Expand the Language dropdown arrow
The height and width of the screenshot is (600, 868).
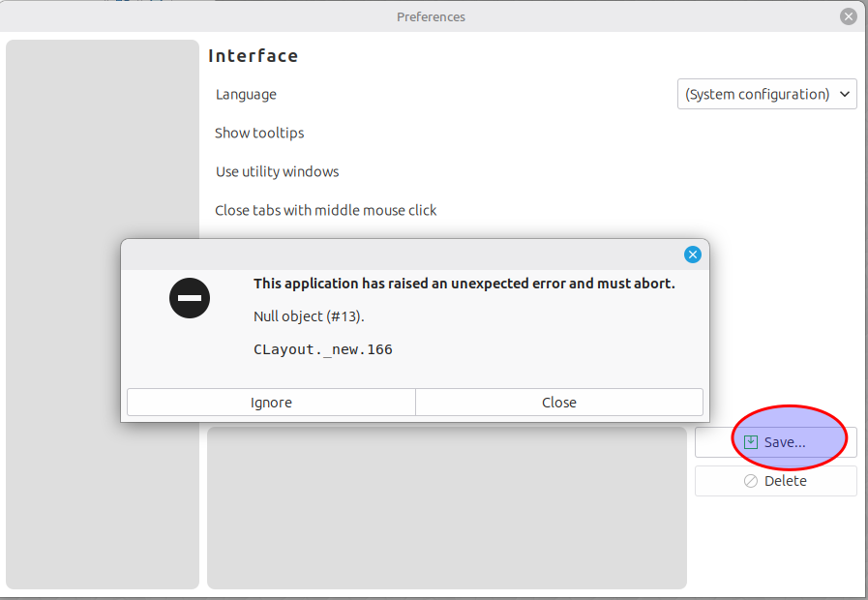pyautogui.click(x=845, y=94)
